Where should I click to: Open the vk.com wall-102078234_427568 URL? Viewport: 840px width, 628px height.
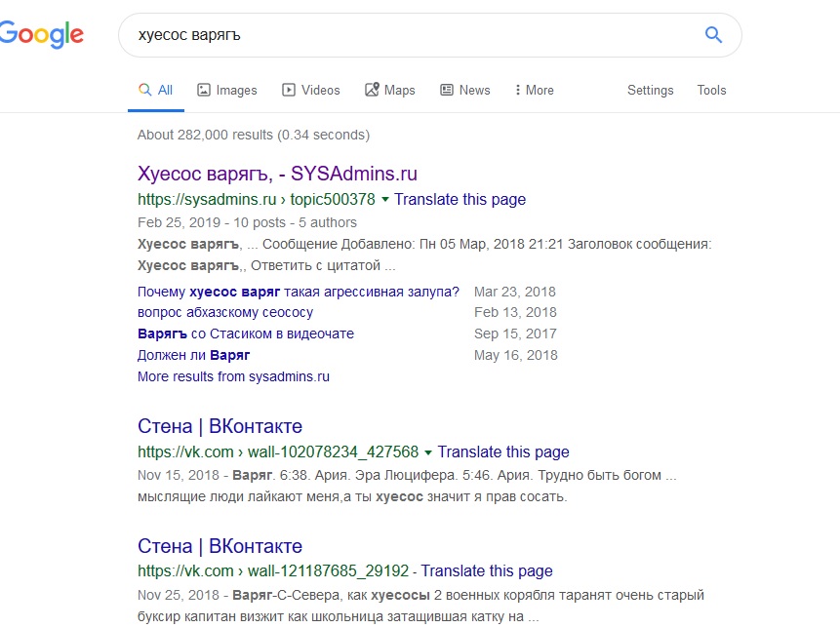(x=278, y=451)
